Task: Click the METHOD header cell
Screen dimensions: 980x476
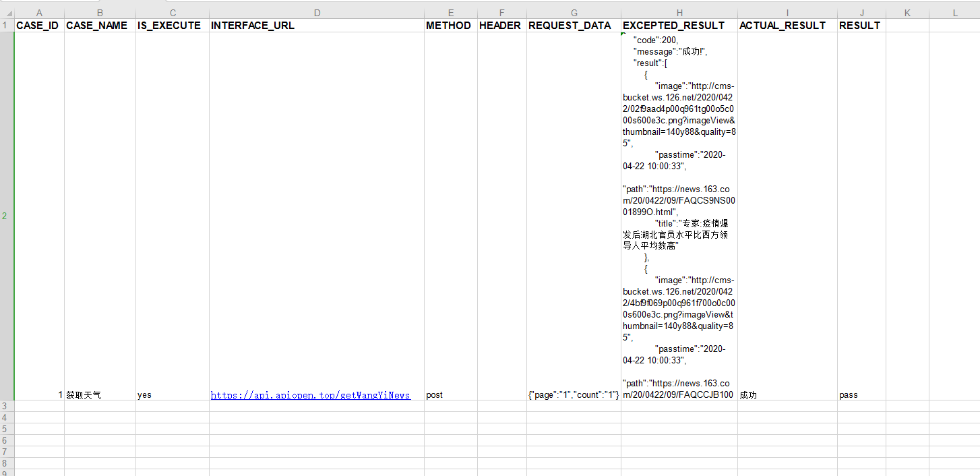Action: pyautogui.click(x=451, y=25)
